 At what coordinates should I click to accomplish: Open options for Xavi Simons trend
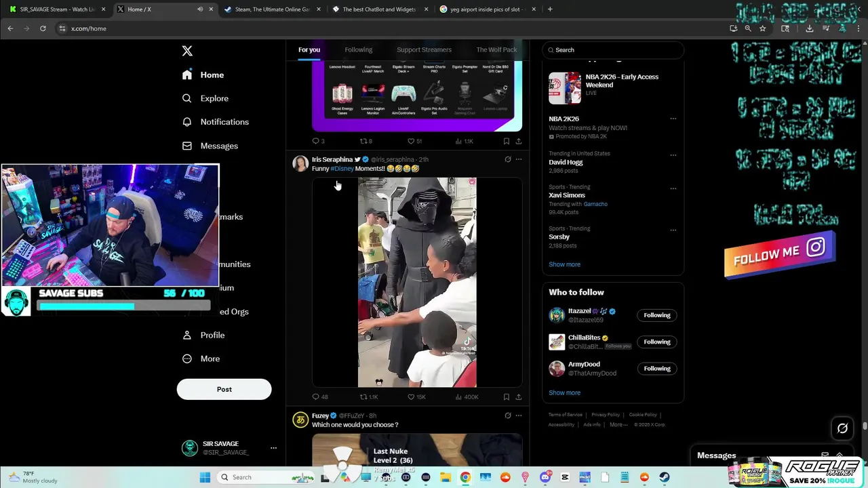pyautogui.click(x=673, y=188)
